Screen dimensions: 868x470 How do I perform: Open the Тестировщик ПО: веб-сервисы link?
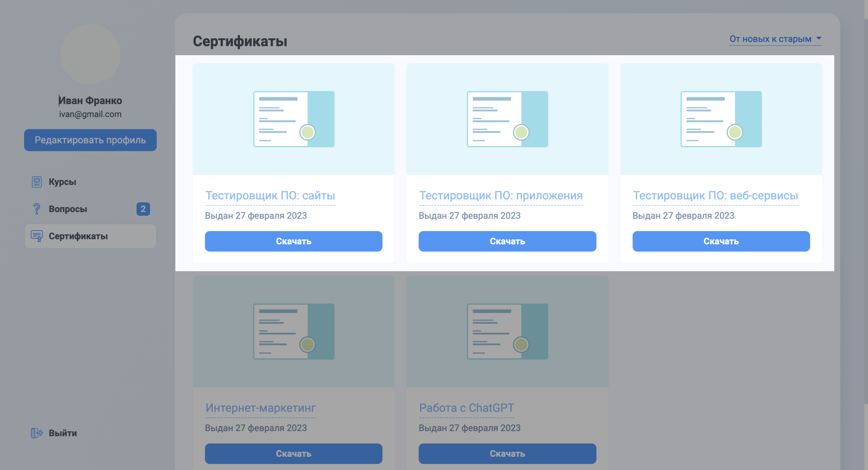pyautogui.click(x=715, y=195)
